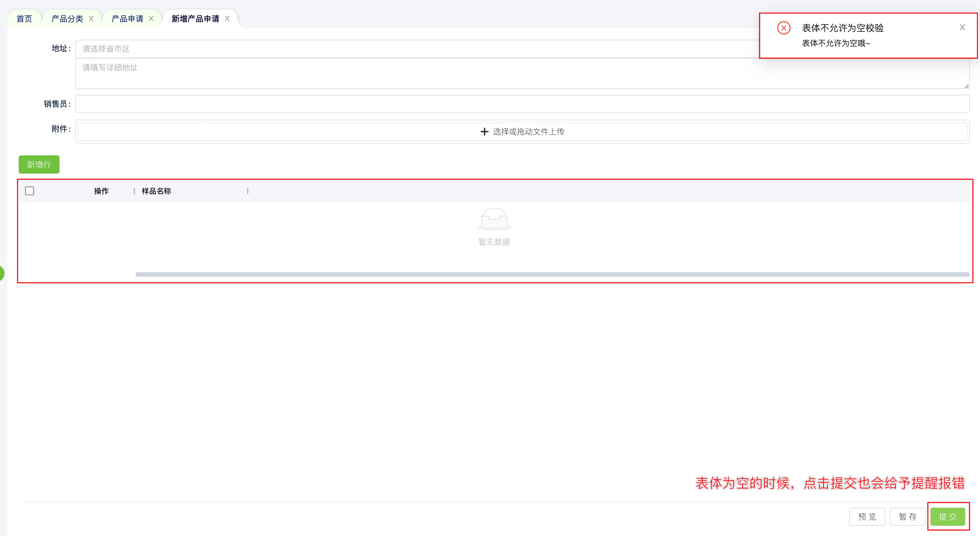Close the 产品申请 tab via its X icon
This screenshot has height=536, width=980.
pos(151,18)
